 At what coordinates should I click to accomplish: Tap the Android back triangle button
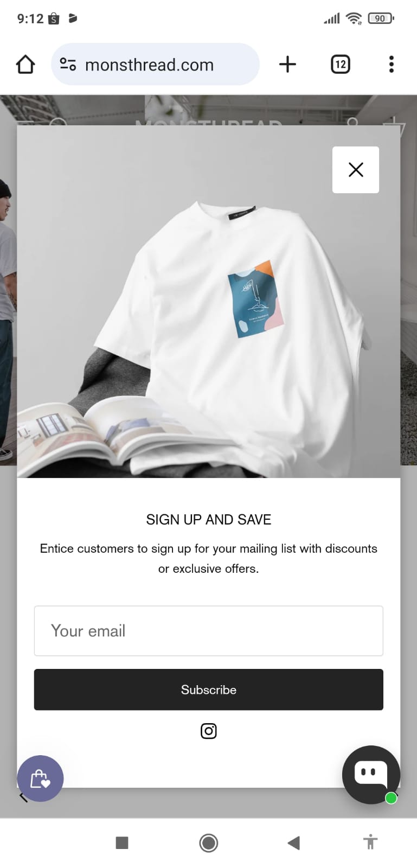click(293, 843)
